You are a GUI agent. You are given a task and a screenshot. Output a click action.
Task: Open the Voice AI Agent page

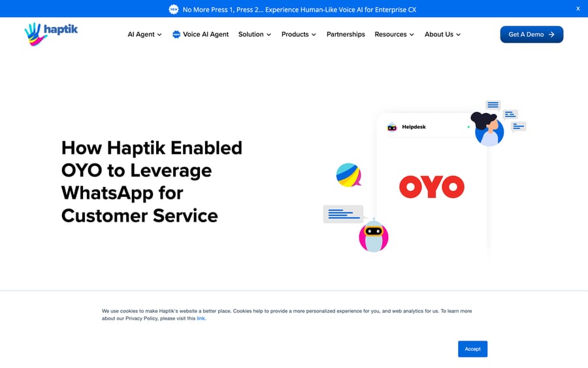[x=206, y=34]
